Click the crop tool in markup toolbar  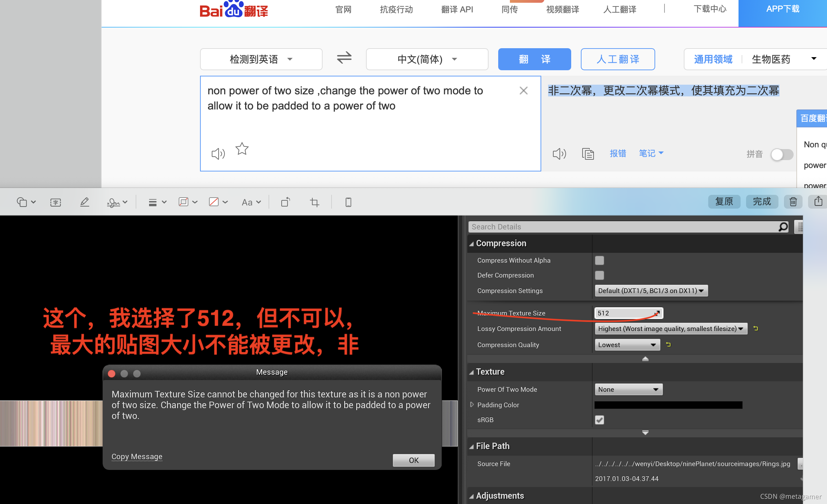pos(314,202)
